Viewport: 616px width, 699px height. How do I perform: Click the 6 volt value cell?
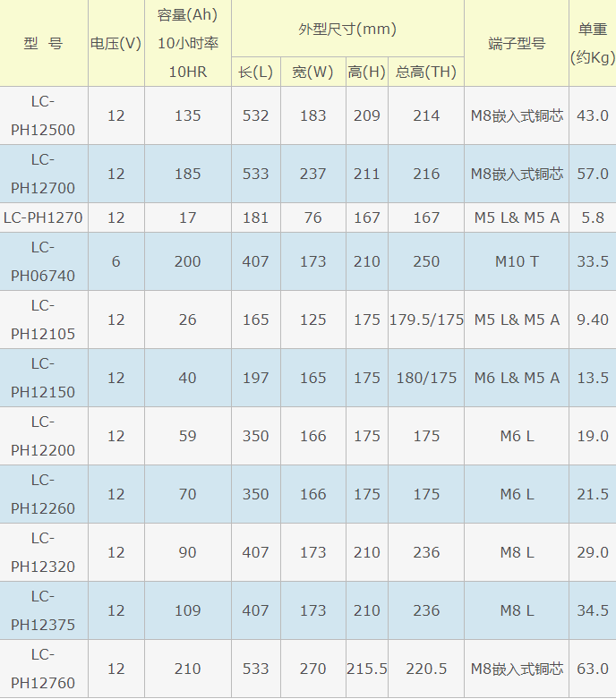coord(116,261)
